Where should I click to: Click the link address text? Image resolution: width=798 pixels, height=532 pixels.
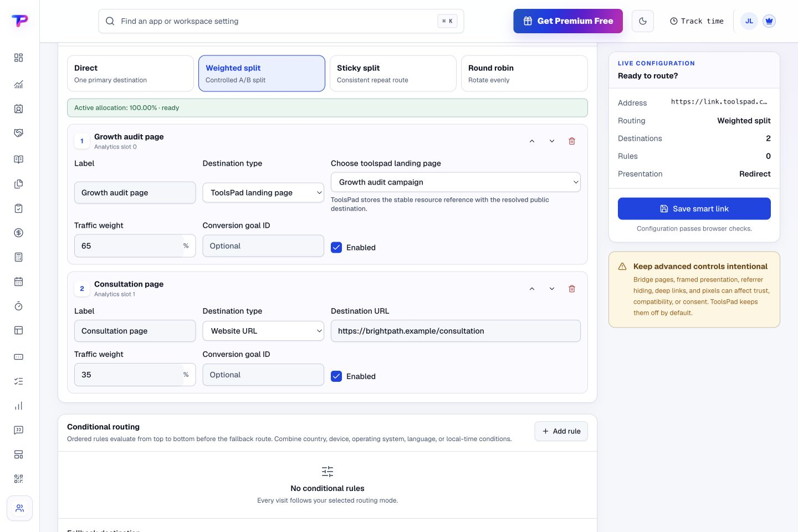[719, 102]
